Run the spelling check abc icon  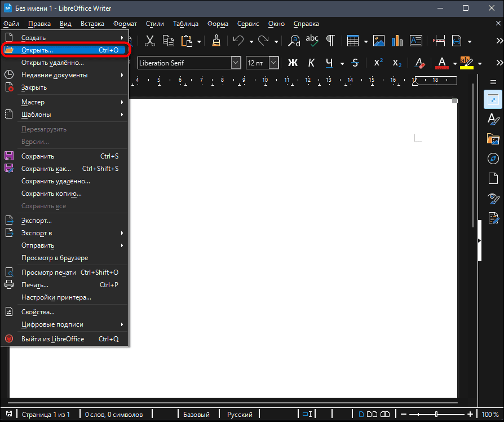coord(312,41)
